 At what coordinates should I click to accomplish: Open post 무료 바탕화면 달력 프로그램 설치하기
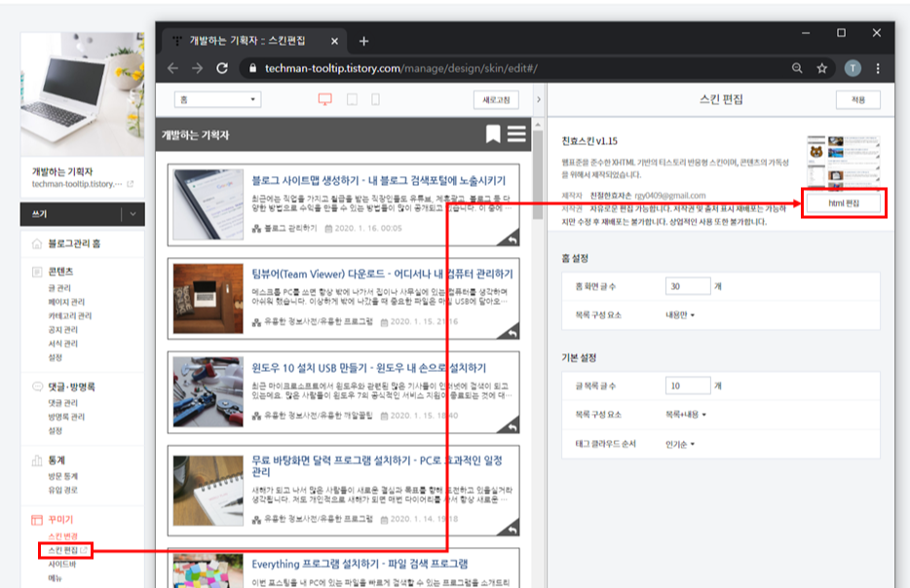pyautogui.click(x=377, y=466)
